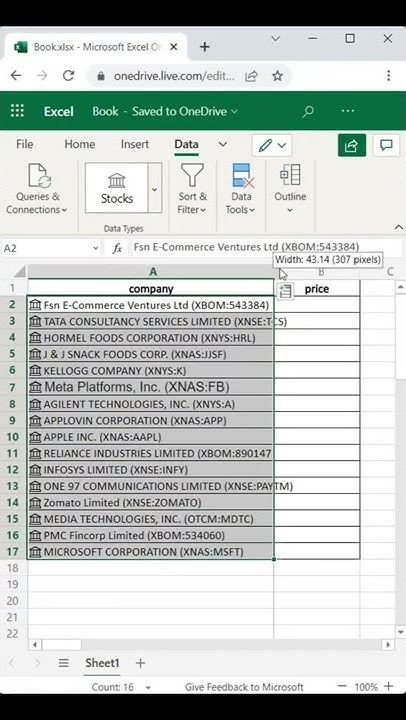406x720 pixels.
Task: Add a new sheet with plus
Action: [141, 663]
